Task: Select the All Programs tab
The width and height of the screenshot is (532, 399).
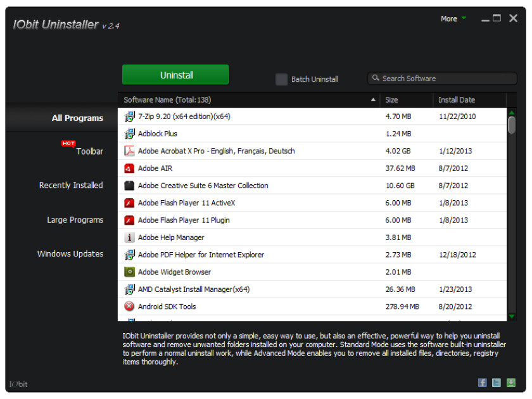Action: [77, 118]
